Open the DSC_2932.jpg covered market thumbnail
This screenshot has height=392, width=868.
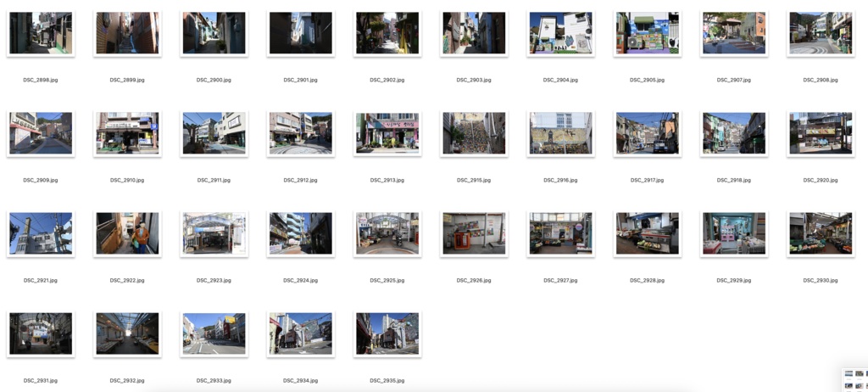pos(127,333)
